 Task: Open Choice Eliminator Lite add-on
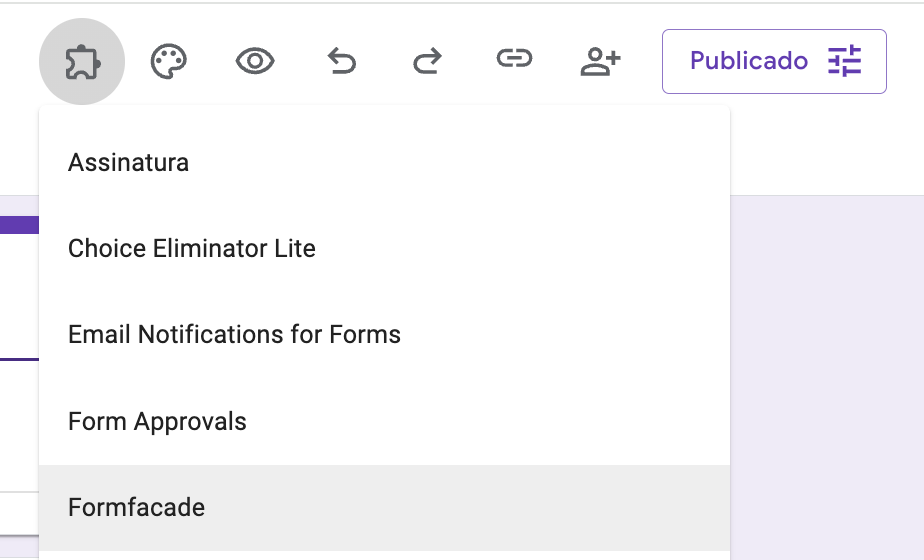[x=192, y=249]
